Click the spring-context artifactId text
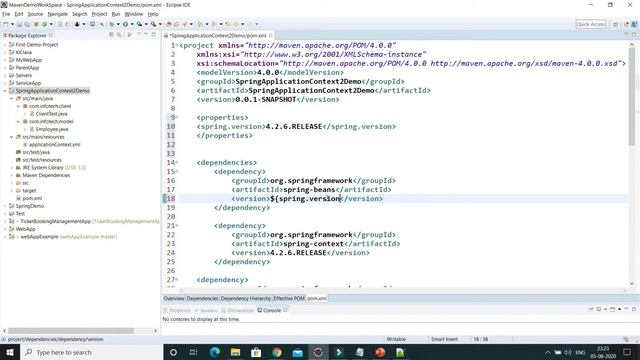The height and width of the screenshot is (360, 640). click(313, 244)
